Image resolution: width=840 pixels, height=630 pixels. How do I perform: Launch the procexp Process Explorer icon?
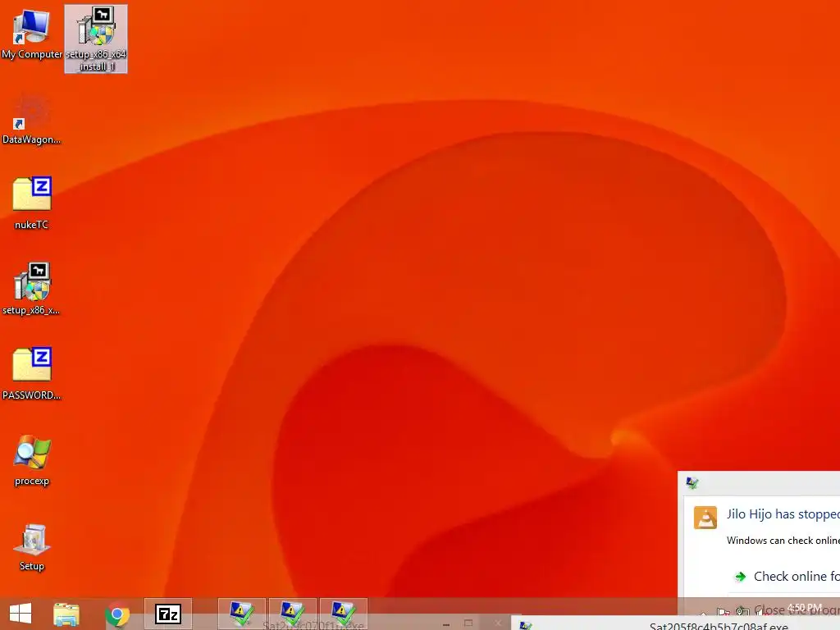coord(32,459)
